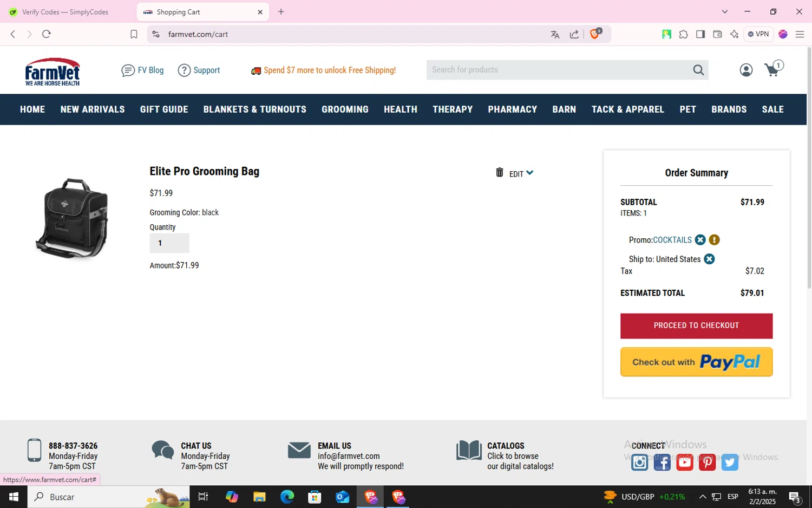
Task: Open the shopping cart icon
Action: point(773,69)
